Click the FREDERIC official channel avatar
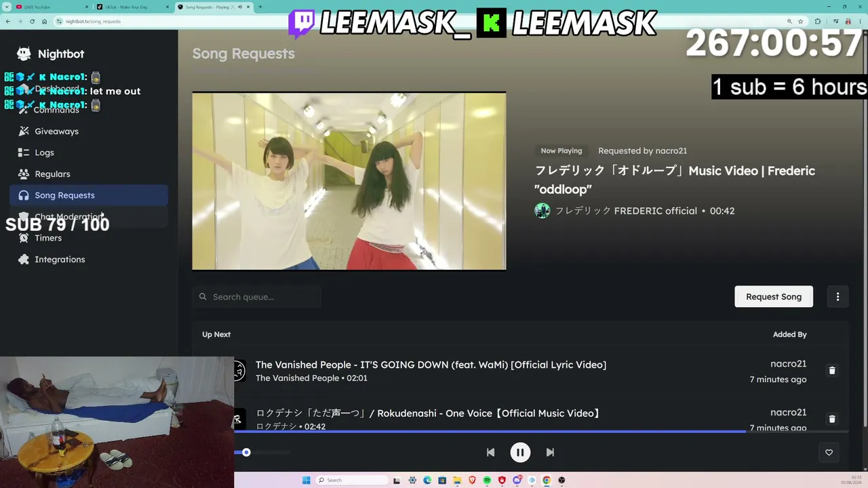Screen dimensions: 868x488 pyautogui.click(x=542, y=211)
